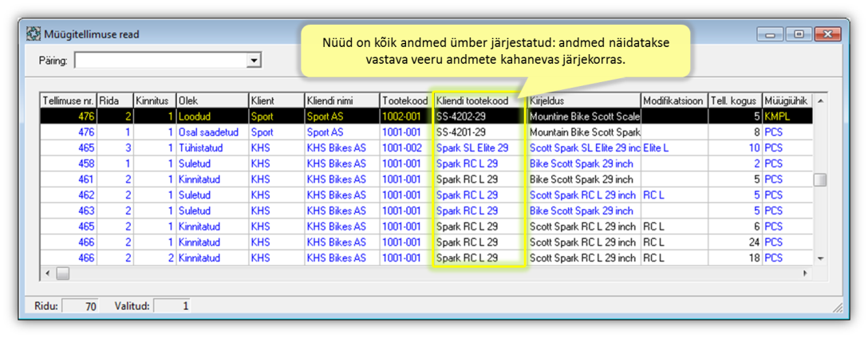The width and height of the screenshot is (868, 338).
Task: Minimize the Müügitellimuse read window
Action: pos(771,34)
